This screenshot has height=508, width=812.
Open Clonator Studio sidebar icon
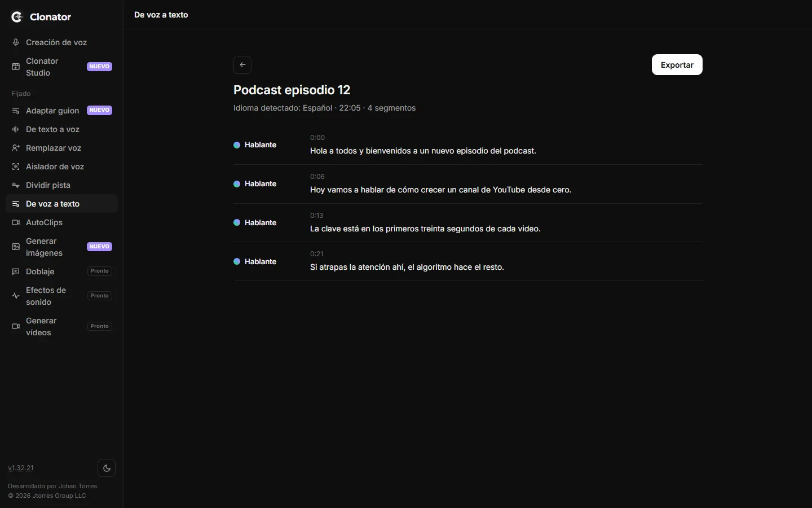coord(16,67)
